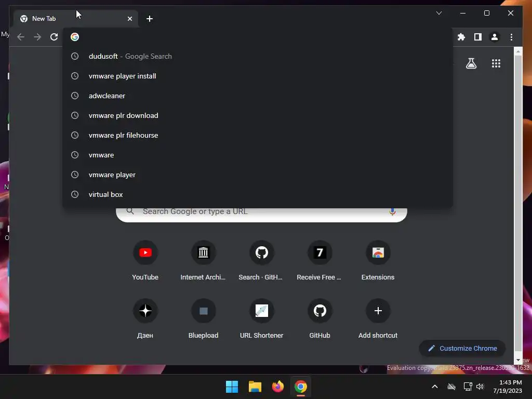Viewport: 532px width, 399px height.
Task: Choose the vmware player suggestion
Action: [258, 175]
